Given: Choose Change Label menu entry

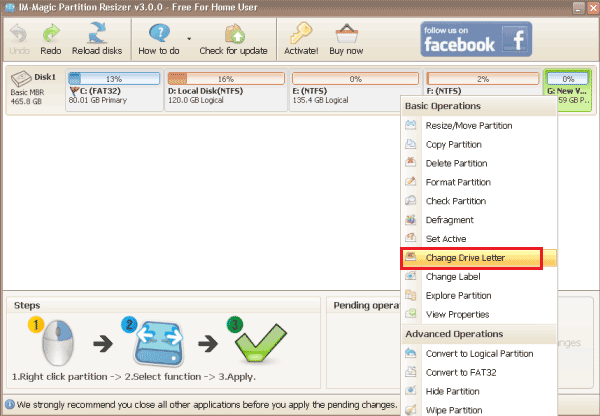Looking at the screenshot, I should (x=479, y=276).
